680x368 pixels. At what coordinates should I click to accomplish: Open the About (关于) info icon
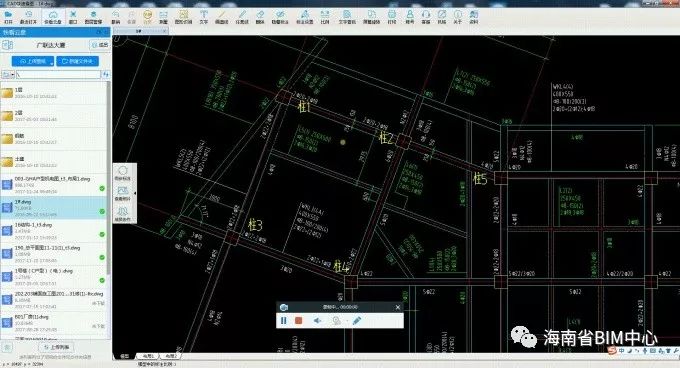pyautogui.click(x=458, y=17)
